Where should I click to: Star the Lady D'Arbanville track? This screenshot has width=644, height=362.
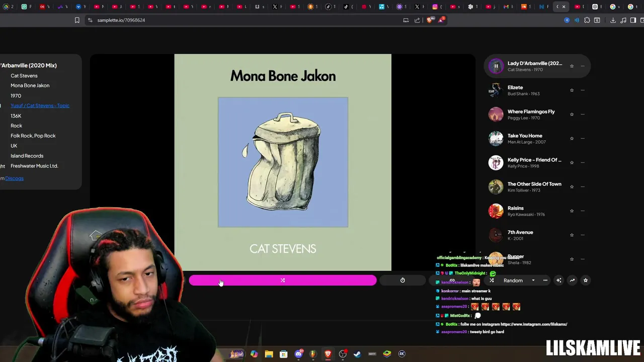pos(572,66)
